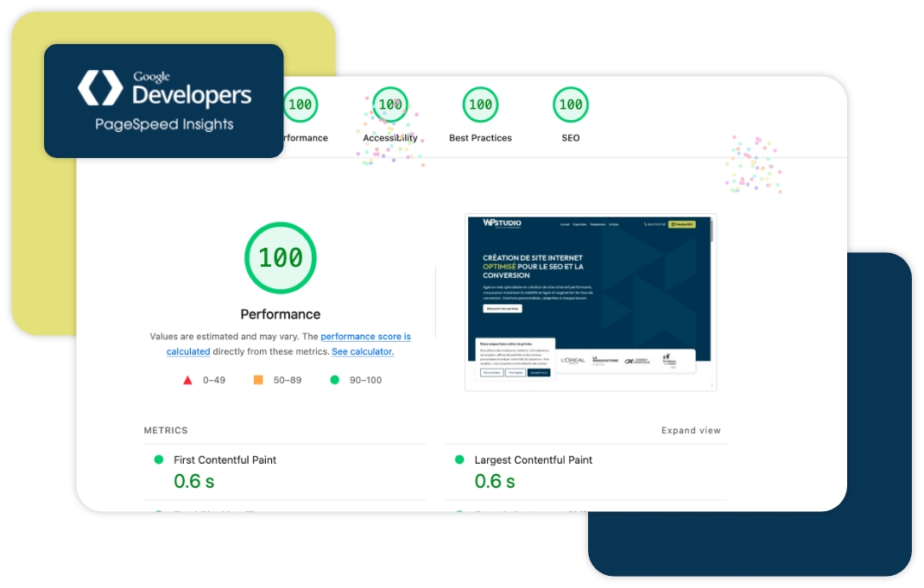Click the scrollbar in the site screenshot
Viewport: 924px width, 588px height.
click(x=712, y=231)
